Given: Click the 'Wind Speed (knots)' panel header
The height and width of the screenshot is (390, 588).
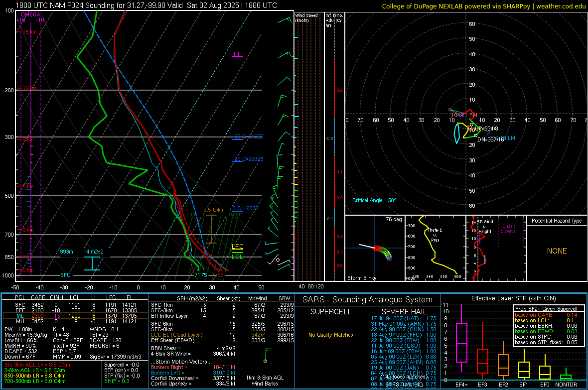Looking at the screenshot, I should 306,17.
